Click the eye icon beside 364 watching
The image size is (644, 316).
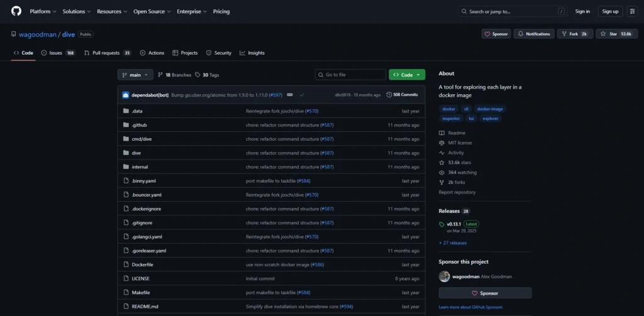(441, 172)
